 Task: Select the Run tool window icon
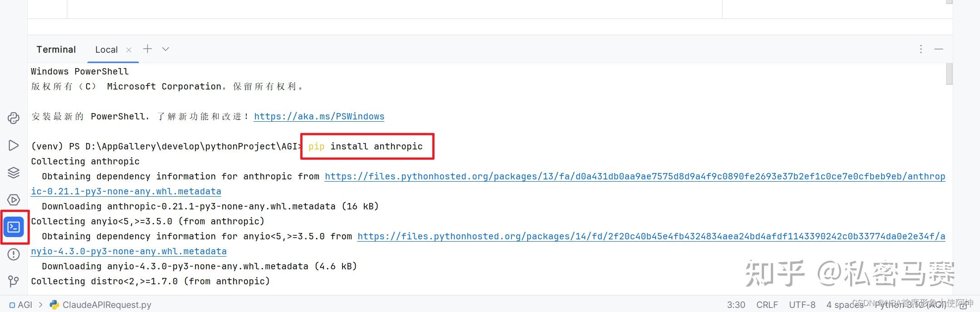coord(13,145)
